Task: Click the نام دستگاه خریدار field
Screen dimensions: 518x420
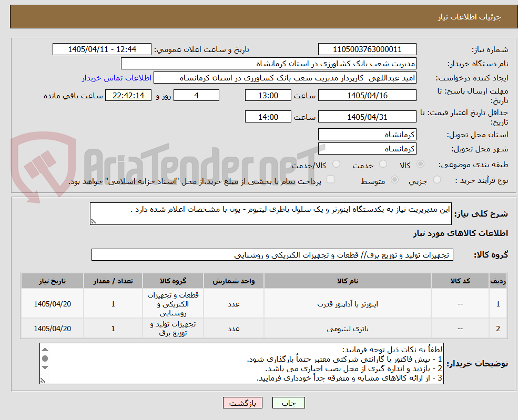Action: point(268,64)
